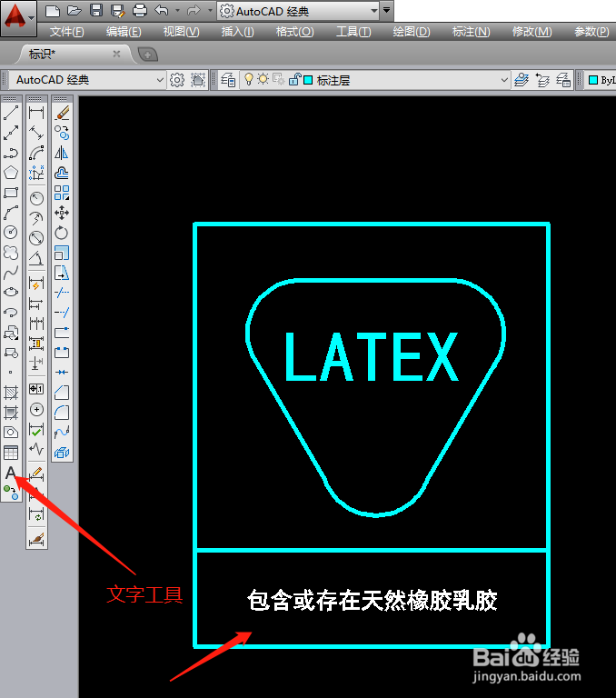Select the Linear dimension tool

tap(36, 113)
